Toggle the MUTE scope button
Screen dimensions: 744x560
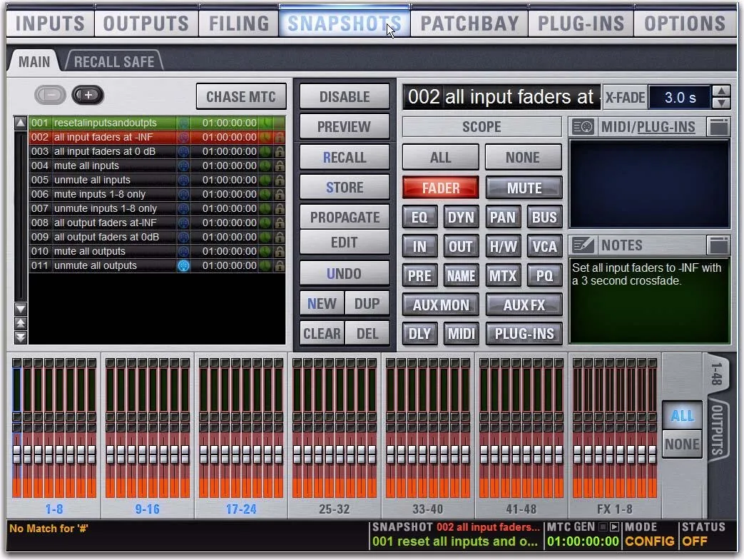(x=524, y=188)
